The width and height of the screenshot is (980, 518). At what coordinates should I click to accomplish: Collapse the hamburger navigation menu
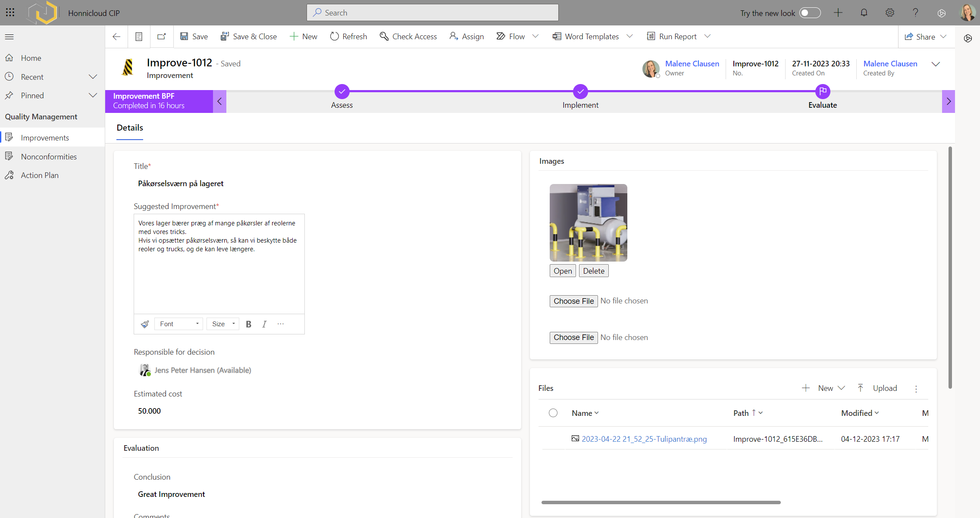coord(9,37)
